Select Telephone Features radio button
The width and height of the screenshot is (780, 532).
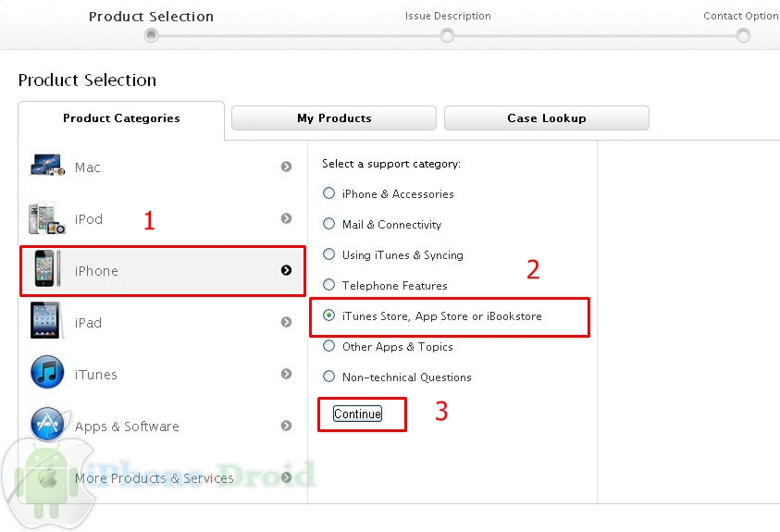point(328,284)
